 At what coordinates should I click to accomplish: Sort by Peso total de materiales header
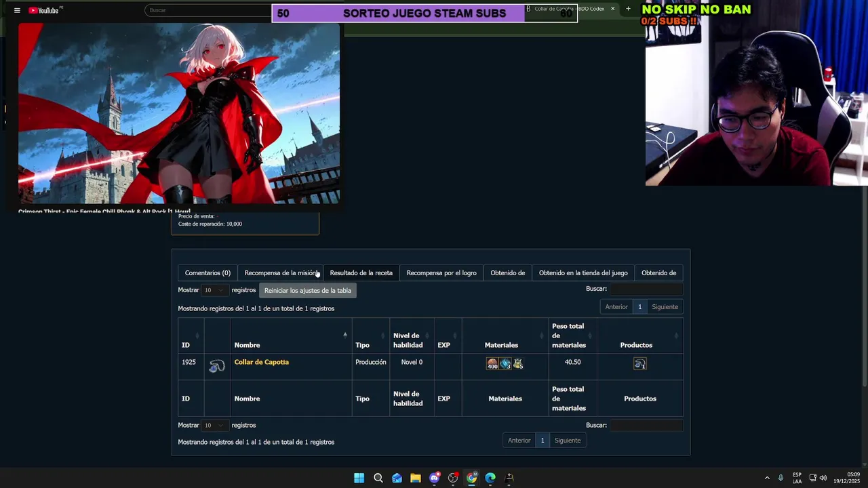point(572,335)
